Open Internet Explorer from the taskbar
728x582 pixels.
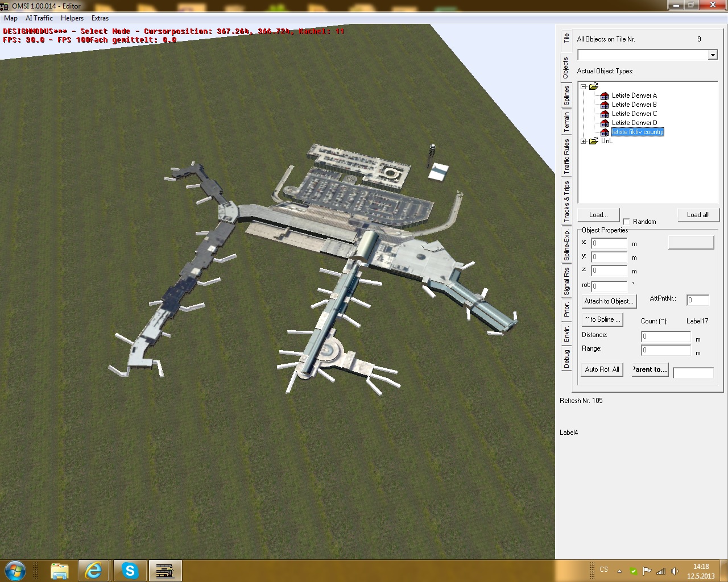[x=94, y=570]
